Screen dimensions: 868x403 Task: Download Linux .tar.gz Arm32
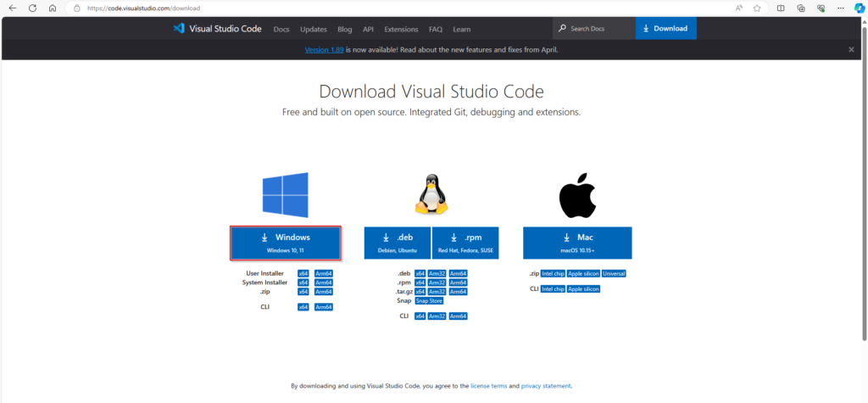437,292
